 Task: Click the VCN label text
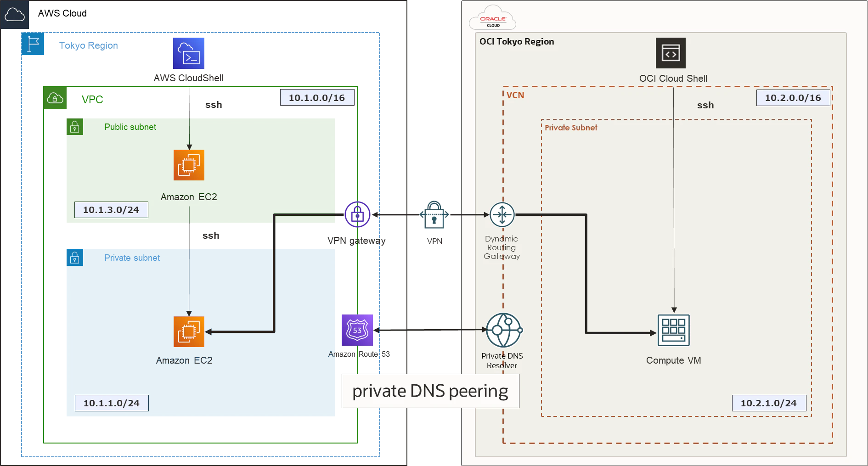click(515, 95)
